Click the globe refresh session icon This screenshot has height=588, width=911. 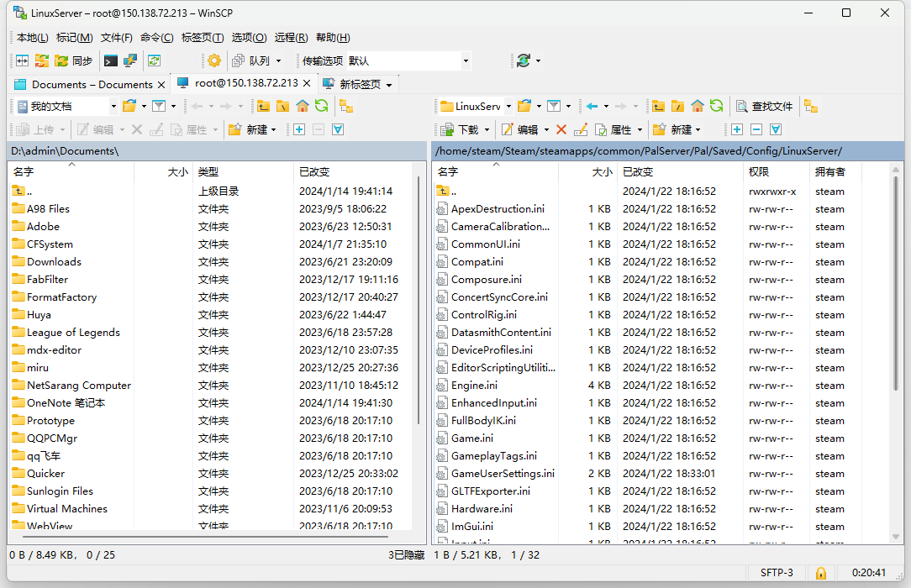coord(523,61)
